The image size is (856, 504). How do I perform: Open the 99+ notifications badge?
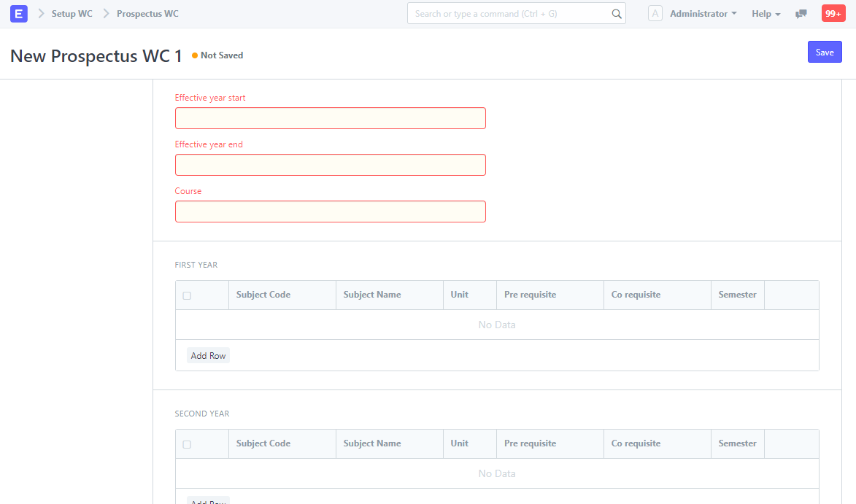point(833,14)
